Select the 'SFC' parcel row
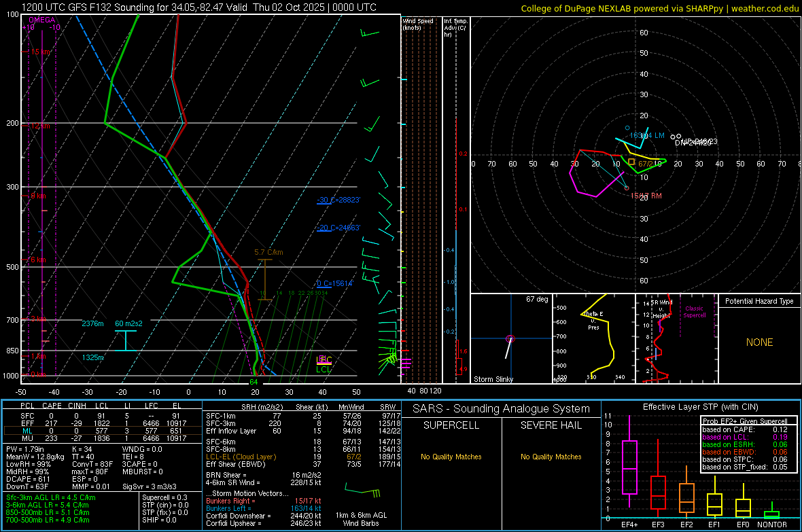Viewport: 802px width, 532px height. (102, 416)
